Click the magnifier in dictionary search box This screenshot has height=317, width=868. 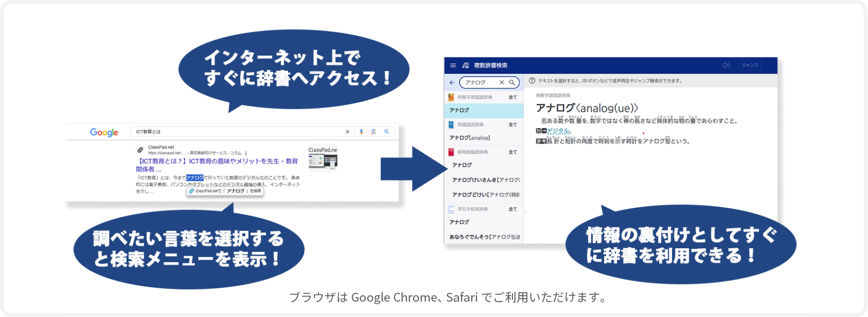[512, 83]
